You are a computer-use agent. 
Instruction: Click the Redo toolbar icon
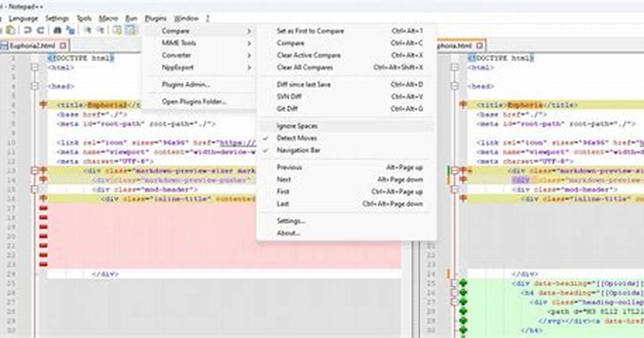pyautogui.click(x=40, y=30)
